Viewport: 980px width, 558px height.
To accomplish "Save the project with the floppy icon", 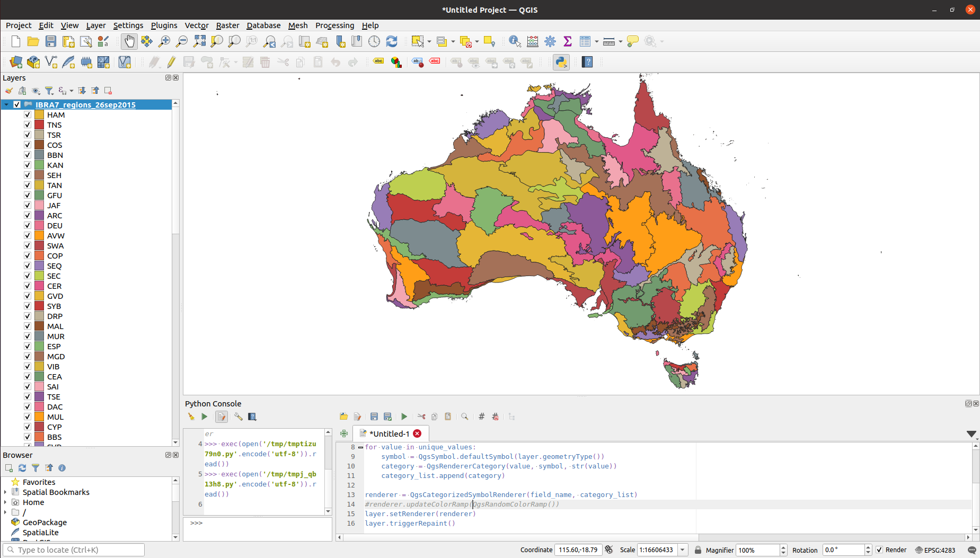I will click(51, 41).
